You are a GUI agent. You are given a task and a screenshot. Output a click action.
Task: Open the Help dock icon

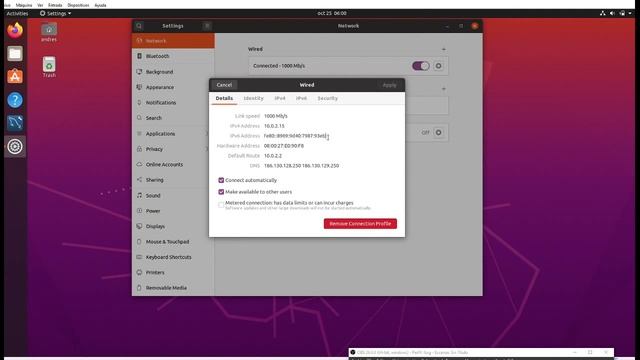15,100
